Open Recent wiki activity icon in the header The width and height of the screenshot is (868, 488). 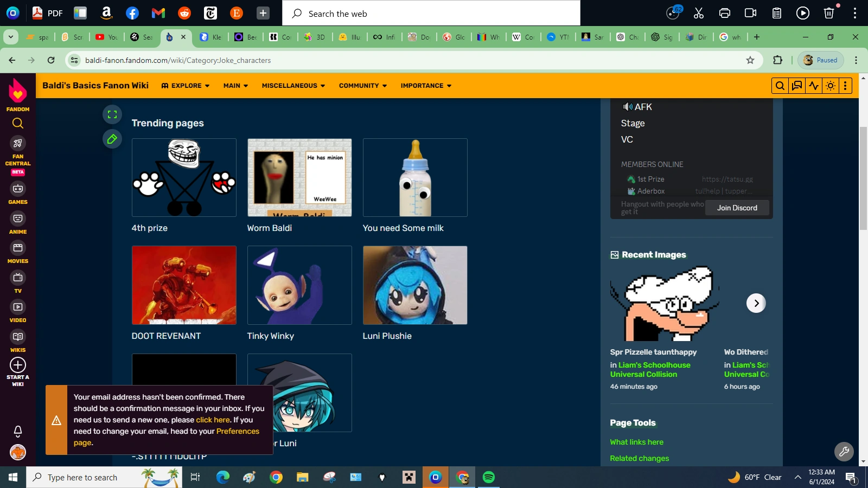tap(814, 86)
